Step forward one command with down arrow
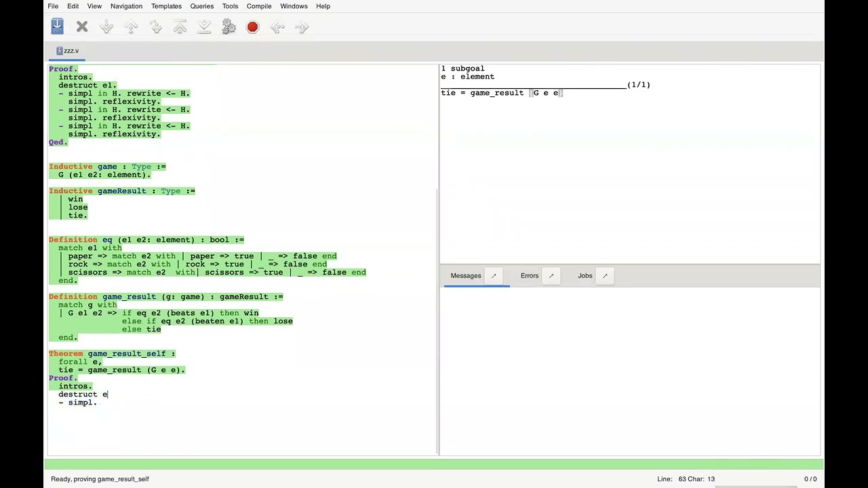 tap(106, 27)
